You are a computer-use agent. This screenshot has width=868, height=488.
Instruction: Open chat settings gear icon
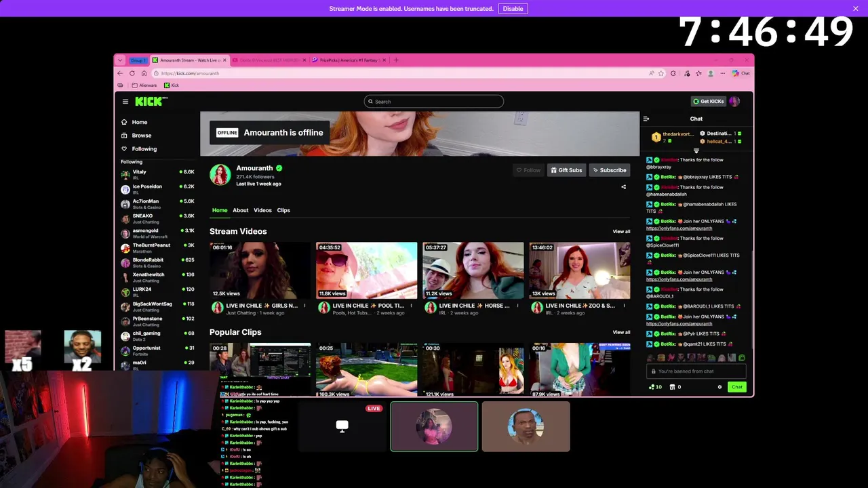[719, 387]
